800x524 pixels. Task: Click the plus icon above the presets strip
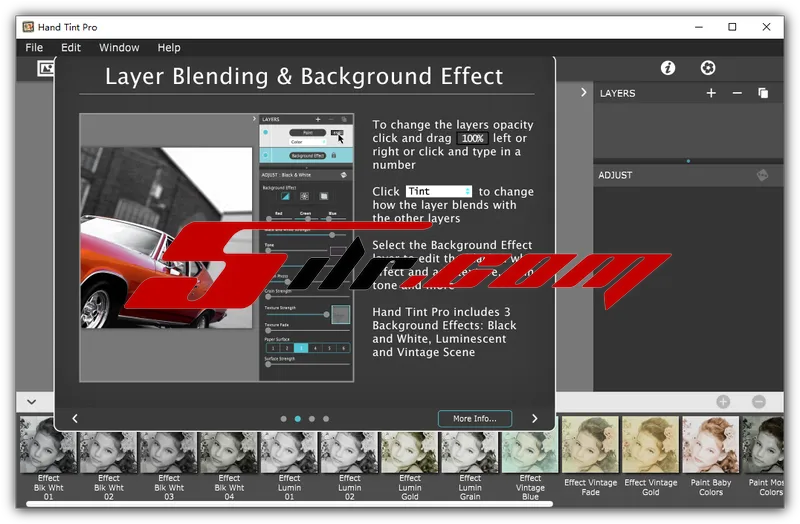pos(723,401)
